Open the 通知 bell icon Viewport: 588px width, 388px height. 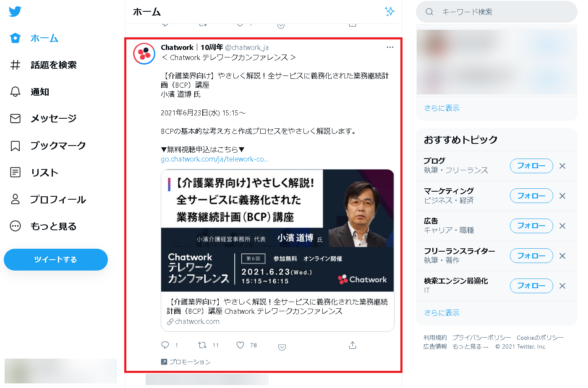[x=15, y=92]
